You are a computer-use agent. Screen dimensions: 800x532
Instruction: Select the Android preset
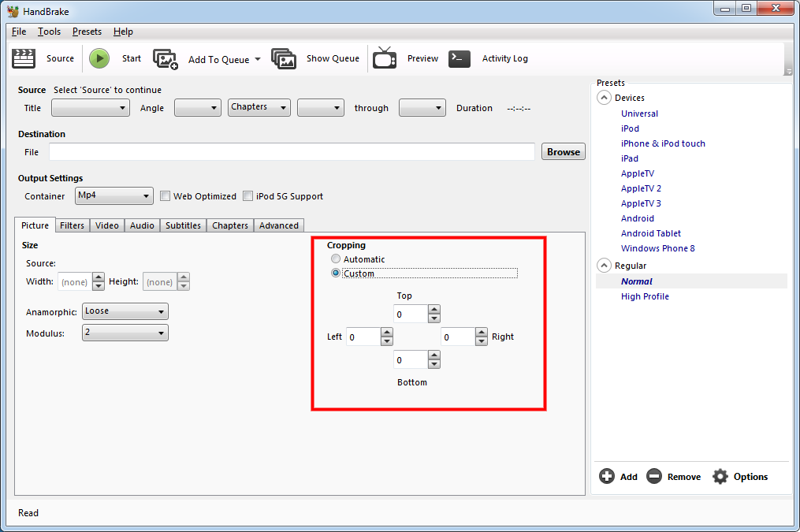pyautogui.click(x=638, y=218)
